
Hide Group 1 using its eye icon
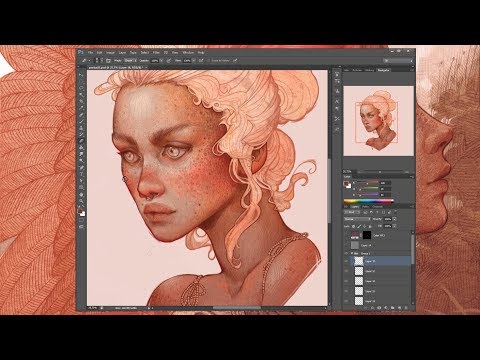coord(347,253)
